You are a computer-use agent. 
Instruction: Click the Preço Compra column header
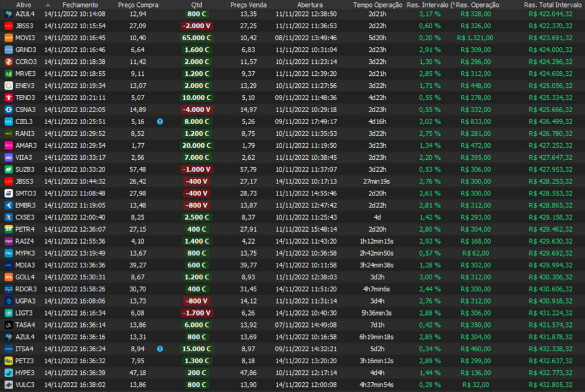tap(138, 5)
